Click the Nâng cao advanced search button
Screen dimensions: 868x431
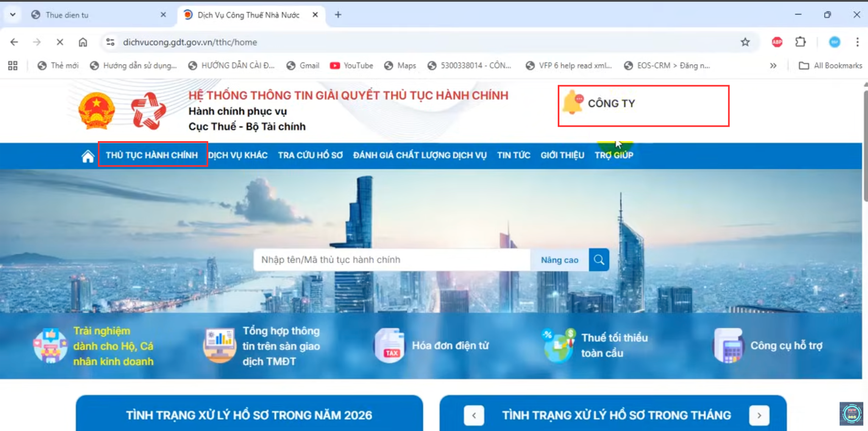559,260
